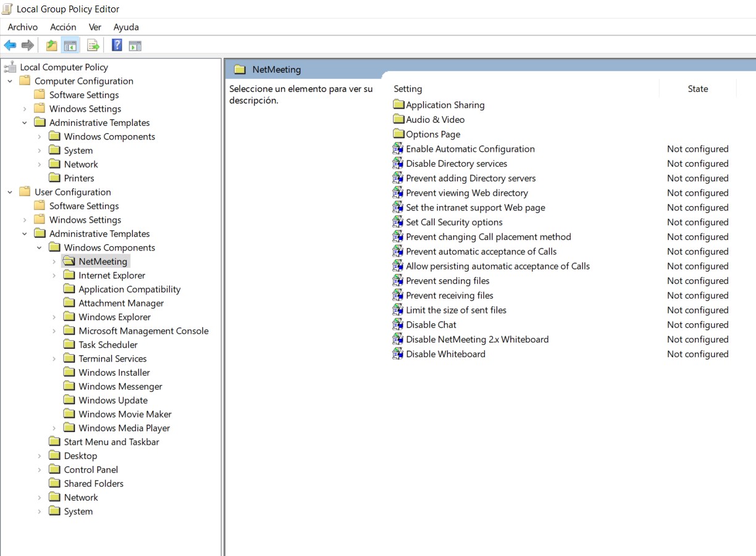Click policy icon beside Prevent viewing Web directory

point(398,193)
